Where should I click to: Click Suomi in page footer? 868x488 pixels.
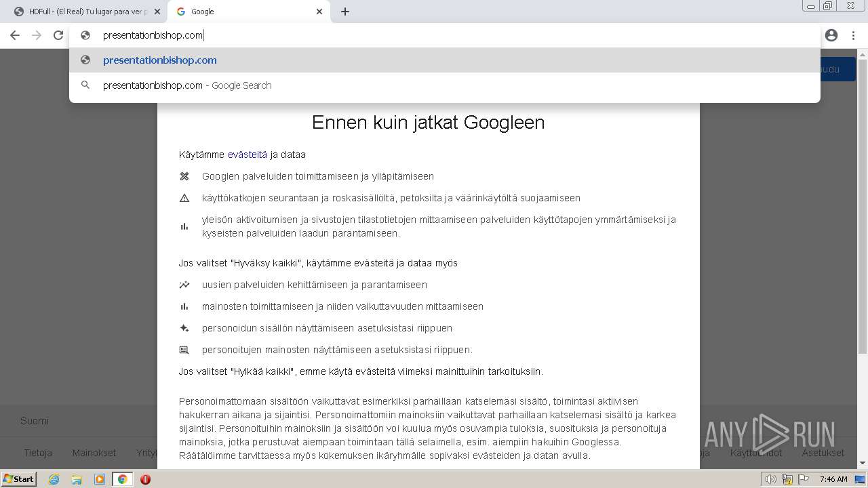coord(35,421)
